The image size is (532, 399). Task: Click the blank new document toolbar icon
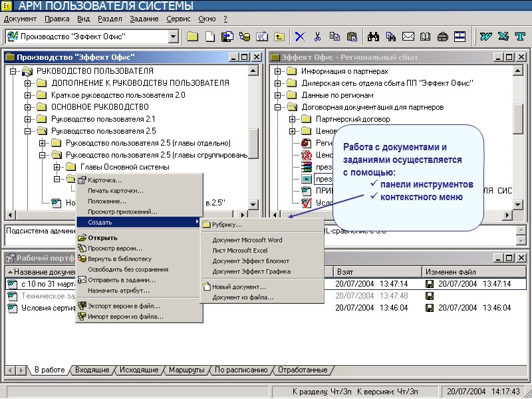click(210, 37)
